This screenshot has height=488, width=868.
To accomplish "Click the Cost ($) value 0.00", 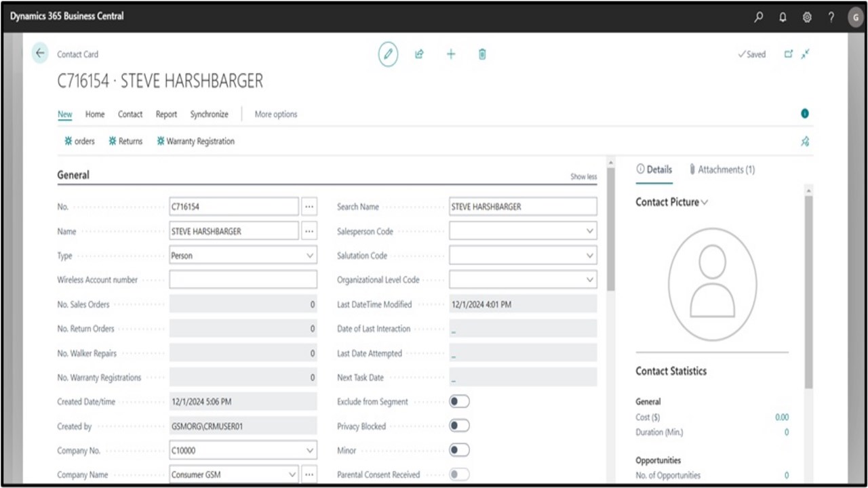I will pyautogui.click(x=782, y=418).
